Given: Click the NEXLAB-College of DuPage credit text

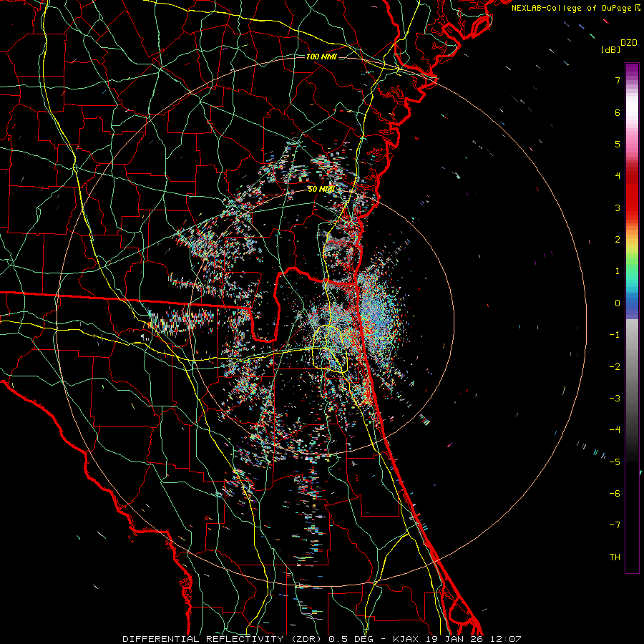Looking at the screenshot, I should (571, 8).
